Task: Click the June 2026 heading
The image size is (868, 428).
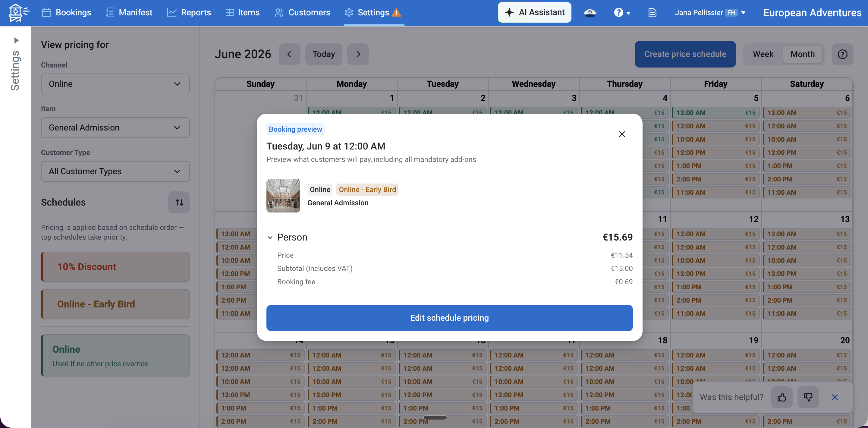Action: pyautogui.click(x=243, y=54)
